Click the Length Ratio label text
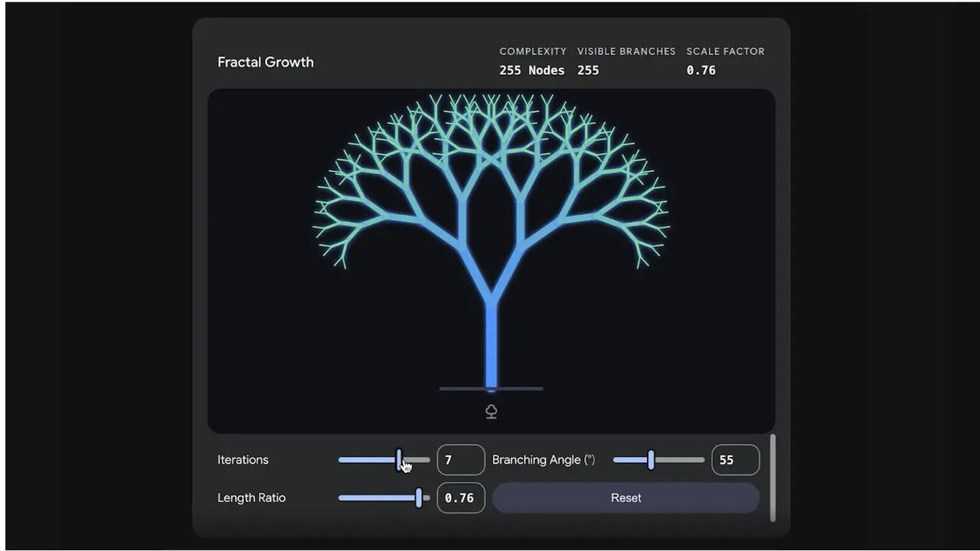Viewport: 980px width, 551px height. tap(251, 498)
